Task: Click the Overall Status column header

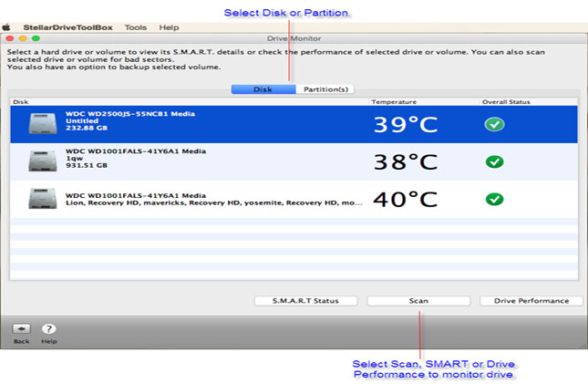Action: (x=506, y=102)
